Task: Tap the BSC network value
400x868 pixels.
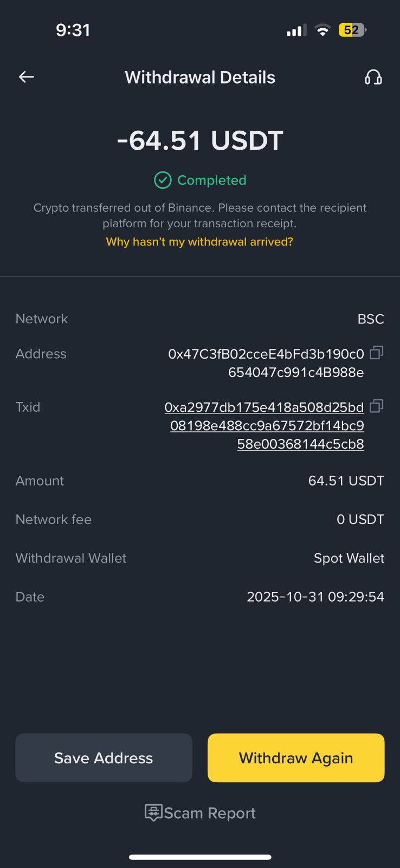Action: (x=371, y=319)
